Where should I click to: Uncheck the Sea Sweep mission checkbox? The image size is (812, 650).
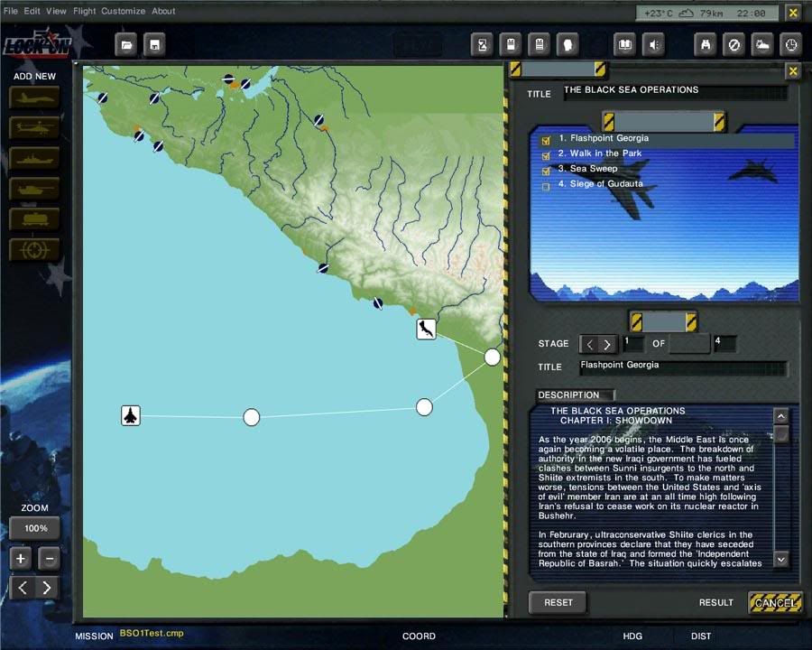(x=545, y=171)
